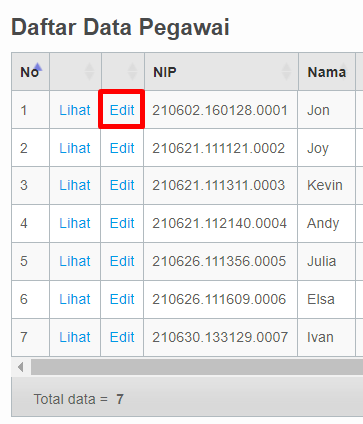
Task: Click the horizontal scrollbar left arrow
Action: point(21,367)
